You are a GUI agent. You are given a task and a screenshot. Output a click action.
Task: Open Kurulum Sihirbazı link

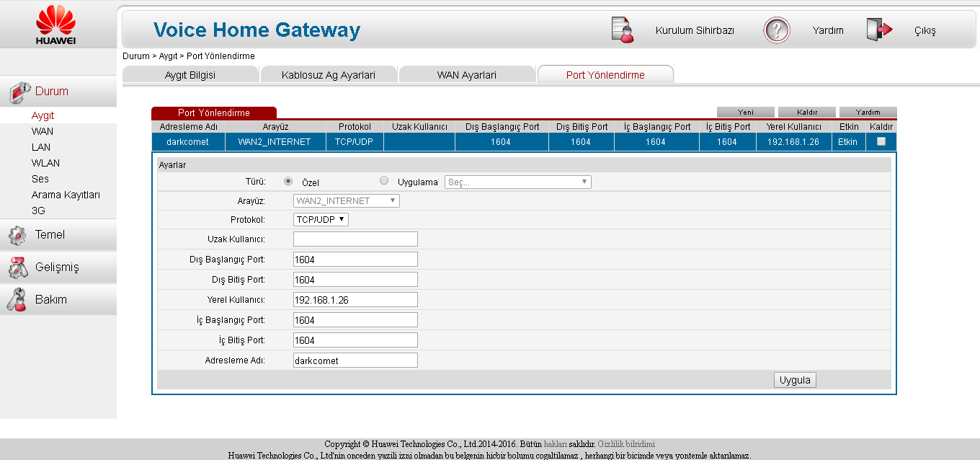[x=695, y=30]
